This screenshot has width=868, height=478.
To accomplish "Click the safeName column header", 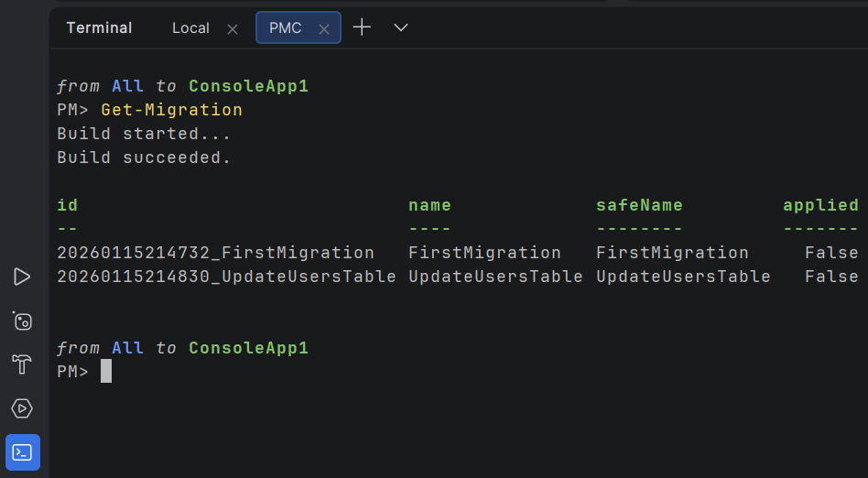I will click(x=639, y=205).
